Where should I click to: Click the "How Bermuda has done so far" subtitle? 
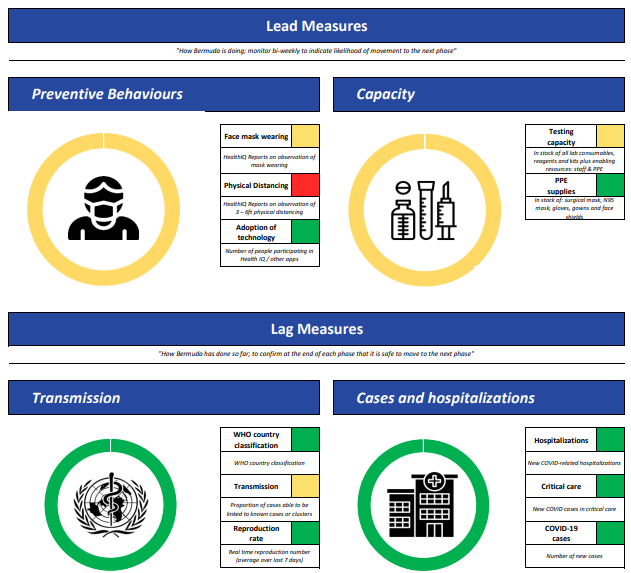click(x=316, y=354)
